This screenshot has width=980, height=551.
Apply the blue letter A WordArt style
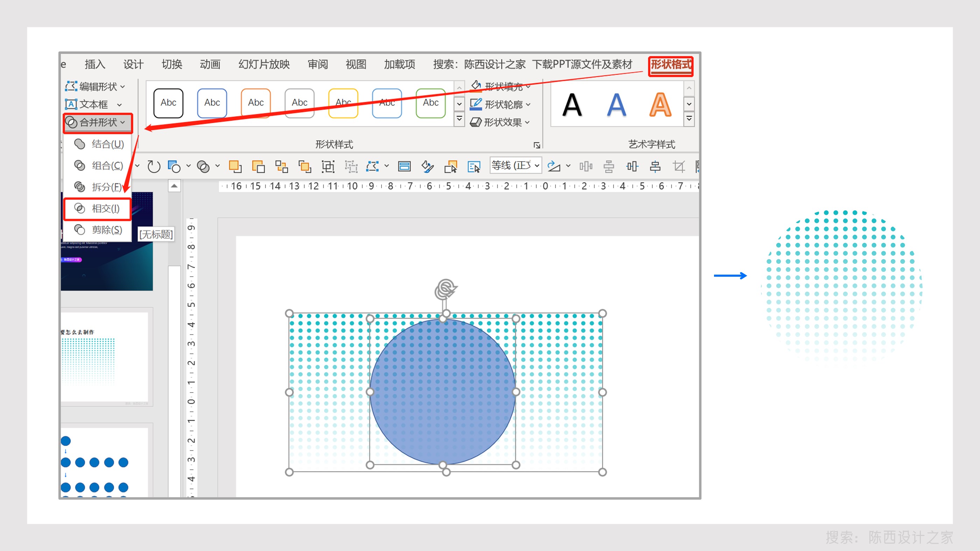pos(616,105)
